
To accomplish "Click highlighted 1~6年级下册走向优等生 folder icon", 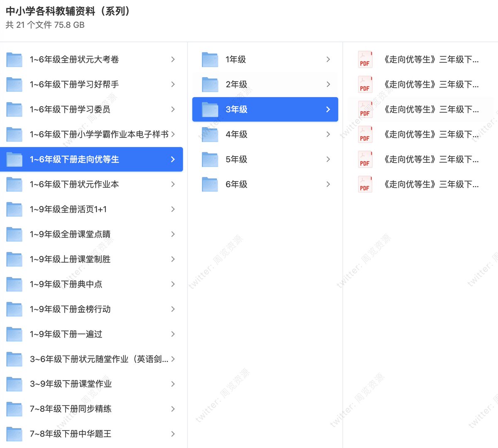I will tap(14, 159).
